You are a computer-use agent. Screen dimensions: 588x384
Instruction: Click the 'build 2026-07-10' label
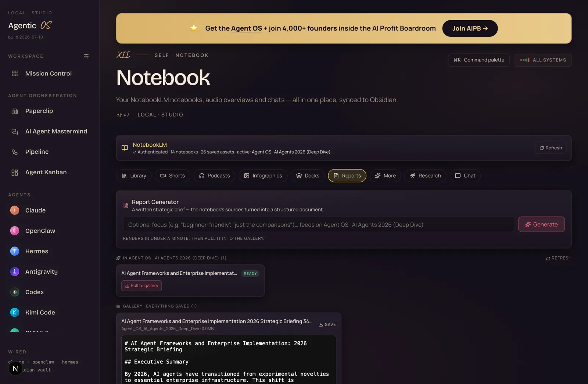(x=25, y=37)
